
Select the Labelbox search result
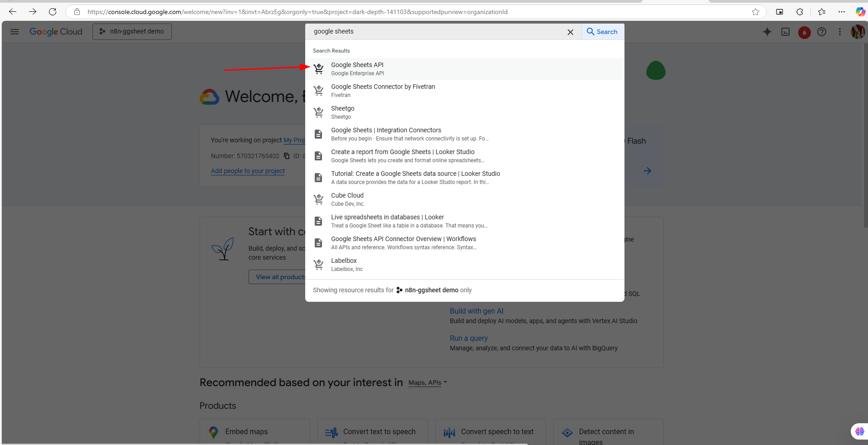pyautogui.click(x=465, y=265)
